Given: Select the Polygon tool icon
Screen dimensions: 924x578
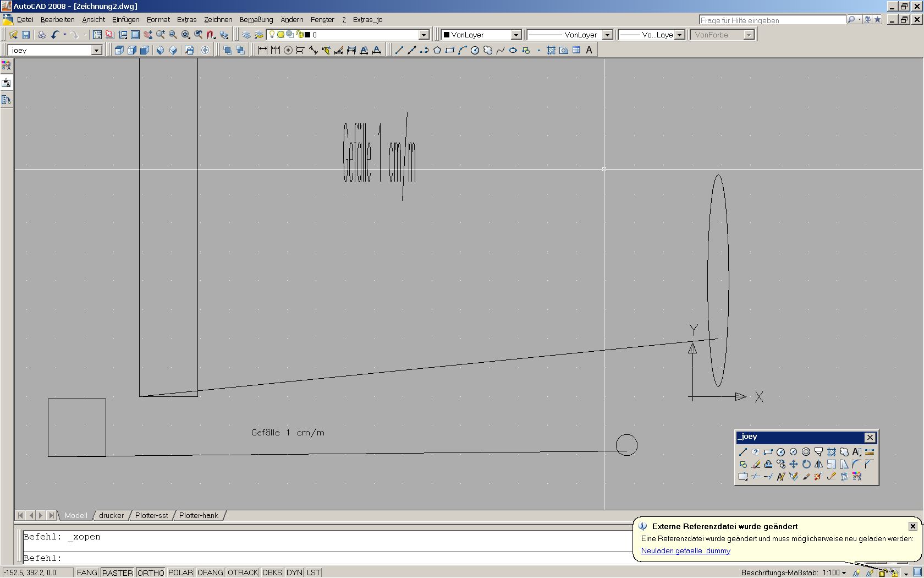Looking at the screenshot, I should point(437,50).
